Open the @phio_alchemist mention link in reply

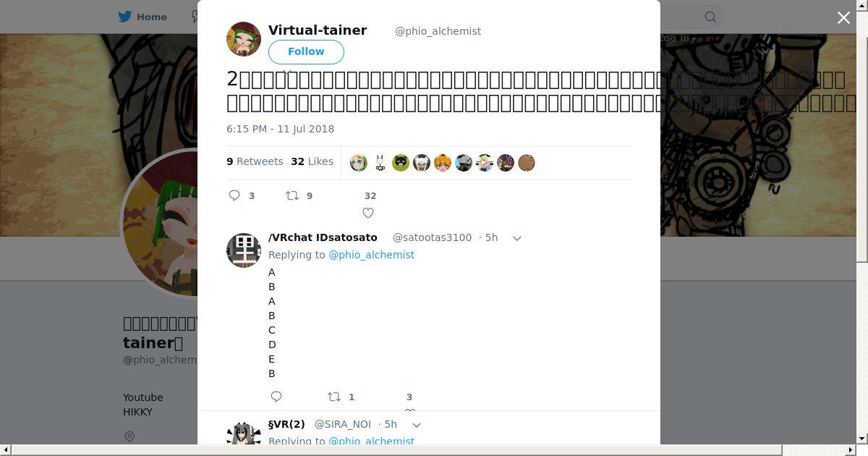pos(372,255)
